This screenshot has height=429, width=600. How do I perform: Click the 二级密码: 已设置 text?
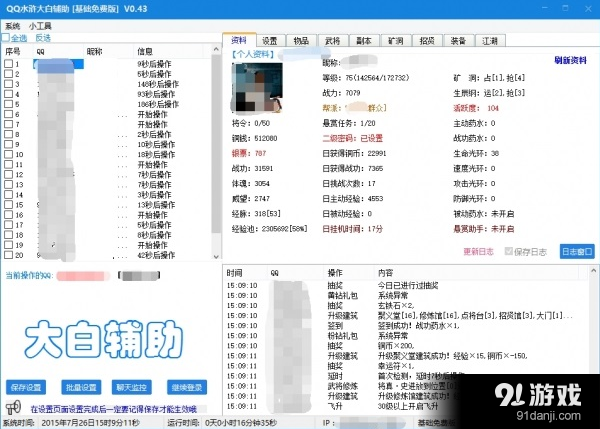click(352, 138)
